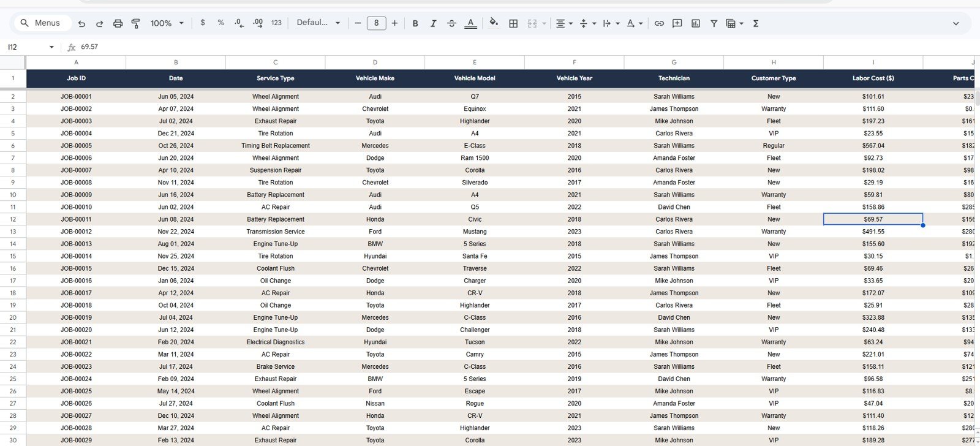Select column A header
Screen dimensions: 980x446
(76, 62)
